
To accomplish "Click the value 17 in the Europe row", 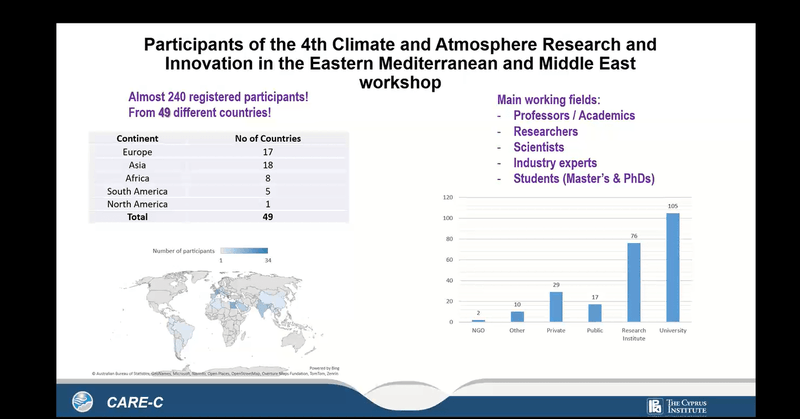I will tap(268, 152).
